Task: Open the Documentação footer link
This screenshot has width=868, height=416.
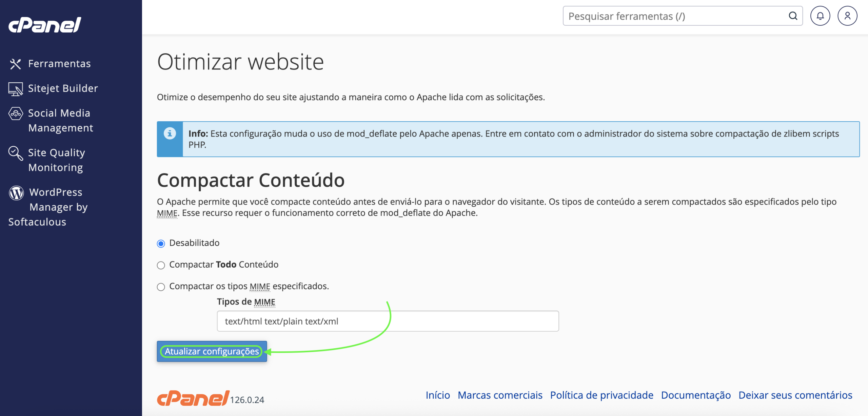Action: [x=696, y=395]
